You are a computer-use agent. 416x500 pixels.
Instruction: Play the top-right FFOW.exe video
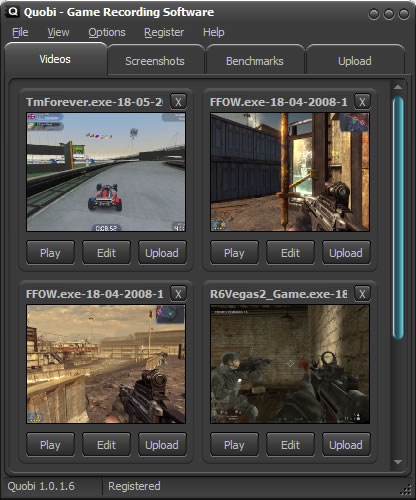tap(234, 253)
